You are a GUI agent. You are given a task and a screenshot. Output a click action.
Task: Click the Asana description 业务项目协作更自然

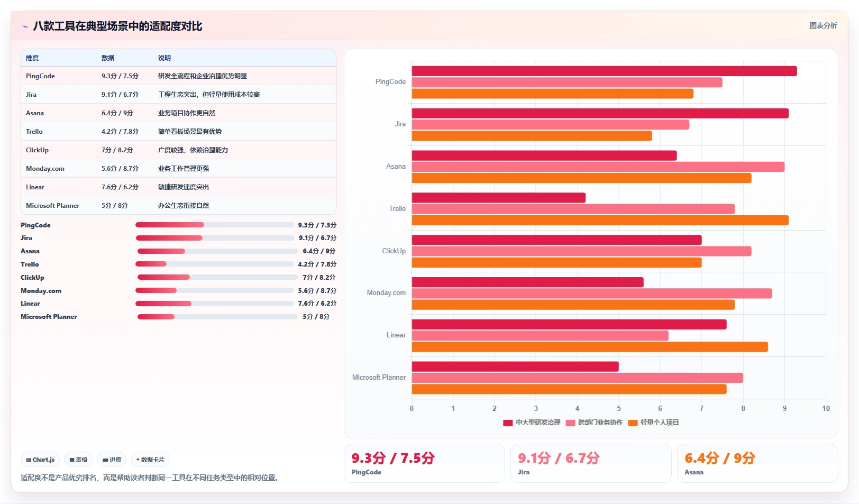(187, 113)
